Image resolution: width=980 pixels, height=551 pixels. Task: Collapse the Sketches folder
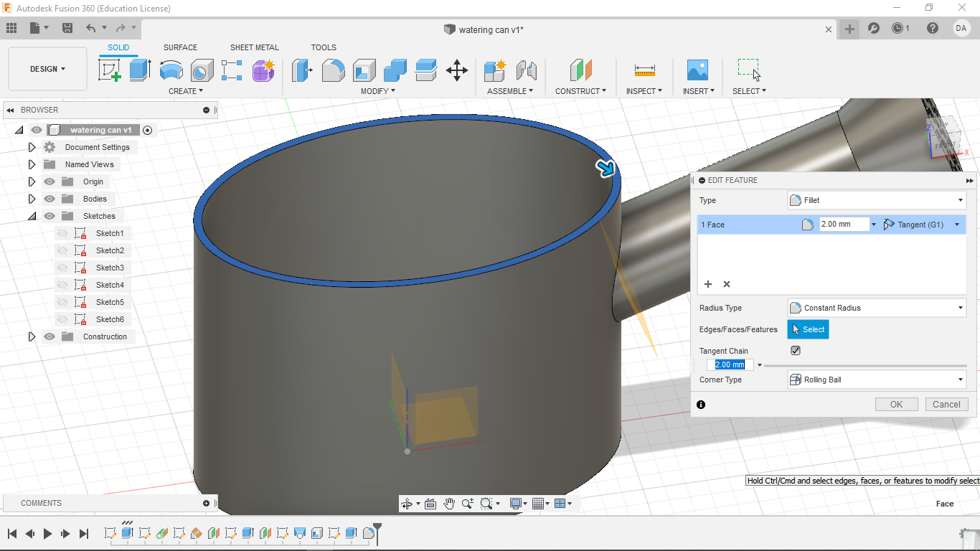[32, 216]
